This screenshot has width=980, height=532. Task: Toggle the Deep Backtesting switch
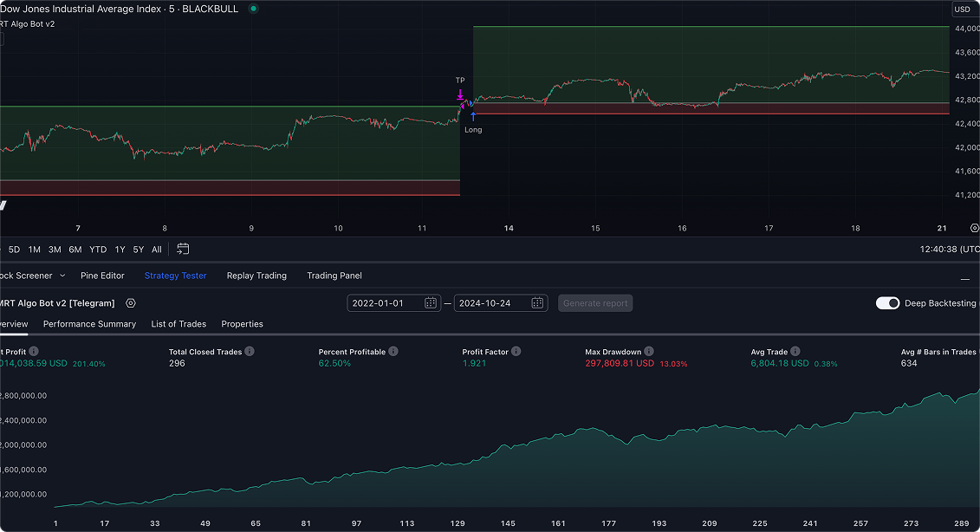[887, 303]
